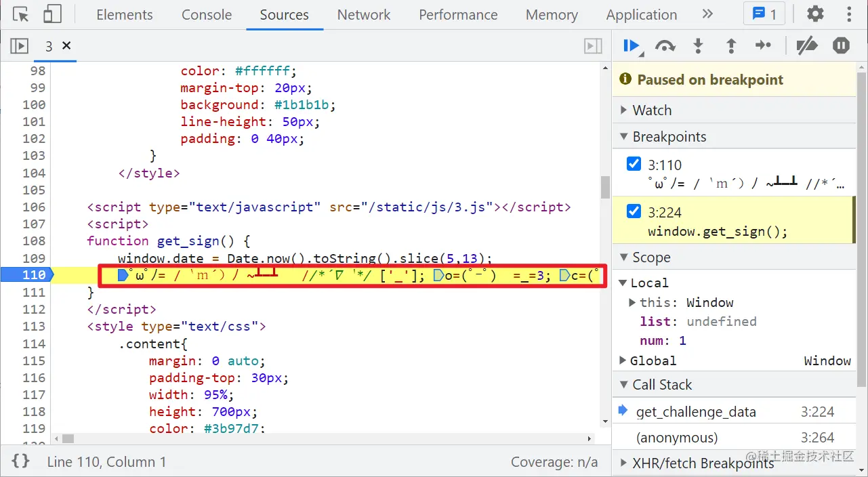Open the Application tab
Image resolution: width=868 pixels, height=477 pixels.
point(641,15)
